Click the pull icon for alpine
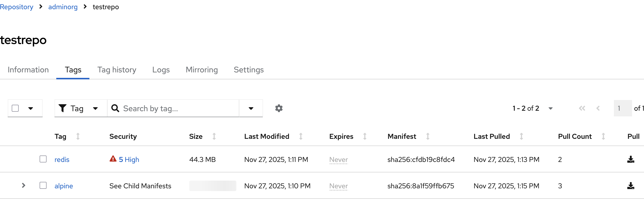This screenshot has height=202, width=644. click(631, 186)
